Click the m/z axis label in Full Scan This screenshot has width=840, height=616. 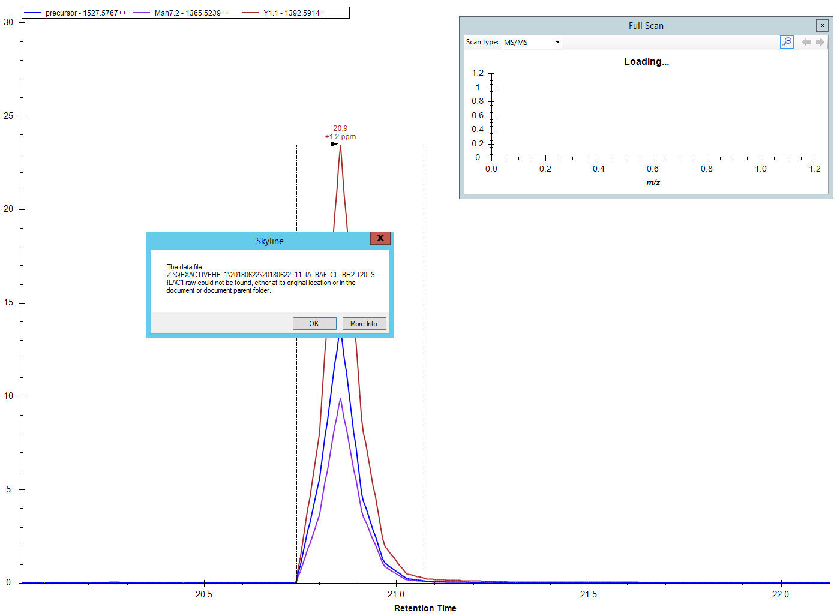tap(653, 182)
